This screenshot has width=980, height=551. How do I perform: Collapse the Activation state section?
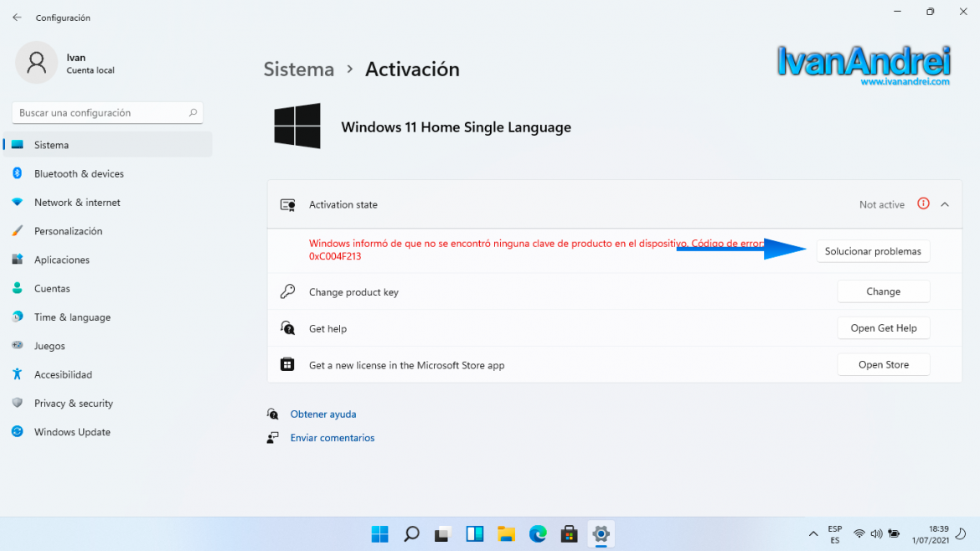[945, 203]
